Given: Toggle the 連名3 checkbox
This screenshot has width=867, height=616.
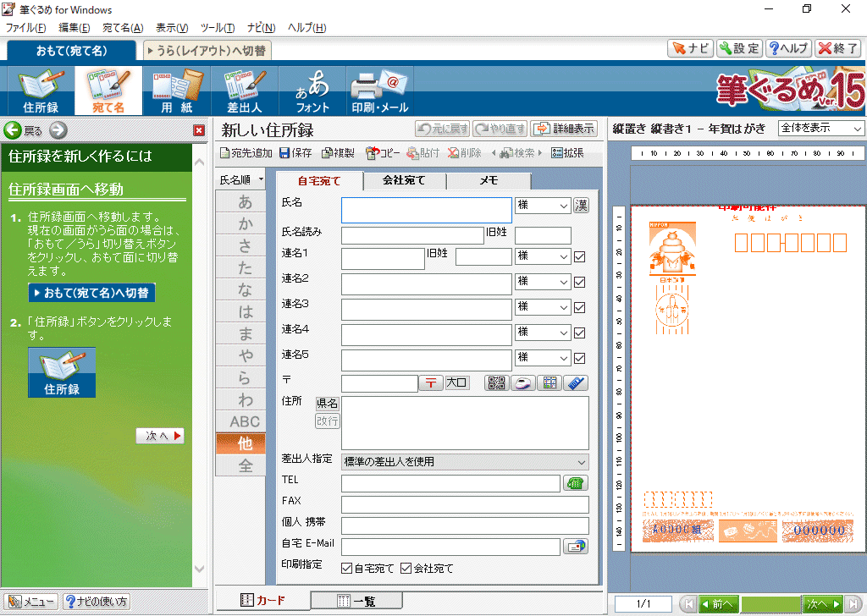Looking at the screenshot, I should tap(579, 308).
